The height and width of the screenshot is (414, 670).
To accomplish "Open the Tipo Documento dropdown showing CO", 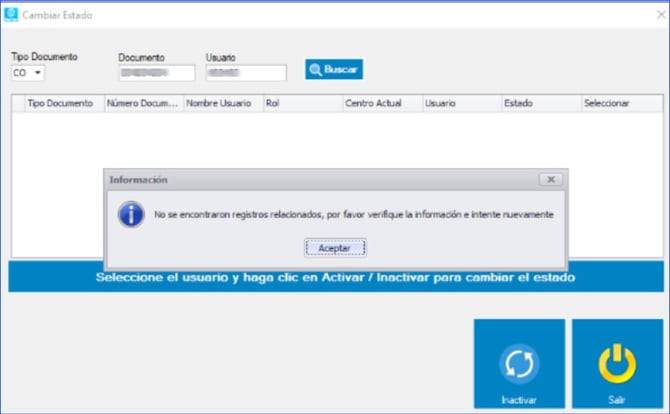I will point(28,73).
